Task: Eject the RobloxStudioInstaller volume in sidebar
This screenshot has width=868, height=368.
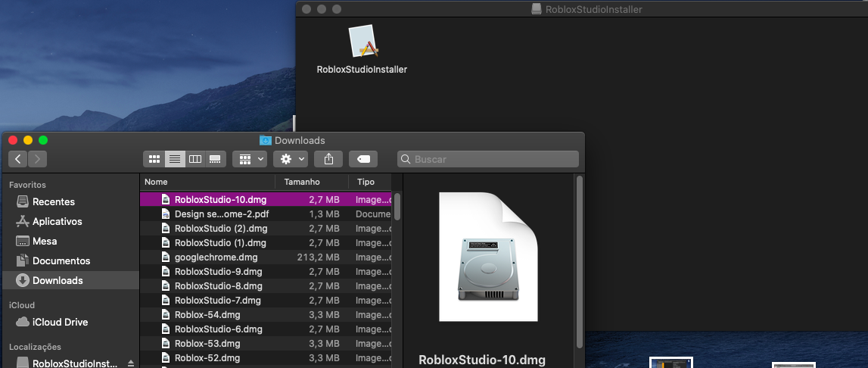Action: [130, 363]
